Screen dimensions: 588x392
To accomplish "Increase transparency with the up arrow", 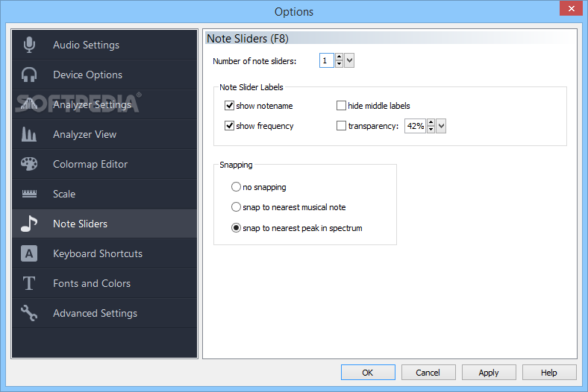I will coord(431,122).
